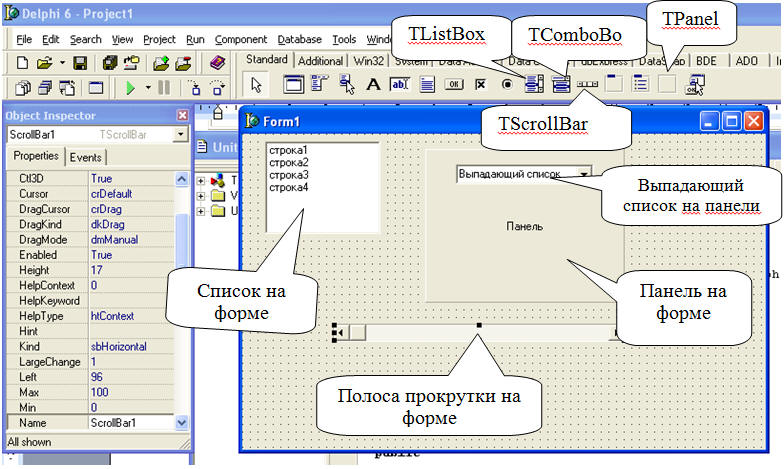This screenshot has width=784, height=469.
Task: Click the Pause program icon
Action: [x=164, y=88]
